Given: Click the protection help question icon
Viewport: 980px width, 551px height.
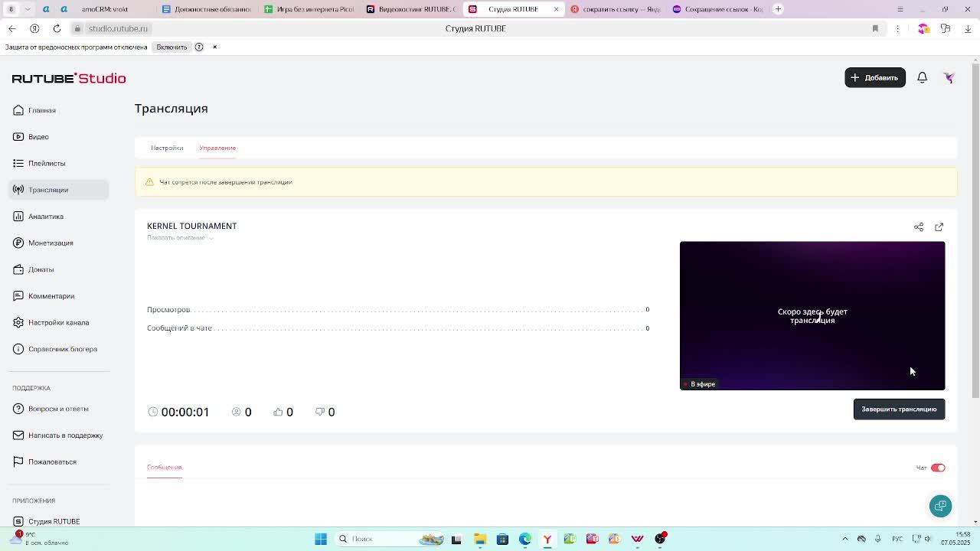Looking at the screenshot, I should pos(199,47).
